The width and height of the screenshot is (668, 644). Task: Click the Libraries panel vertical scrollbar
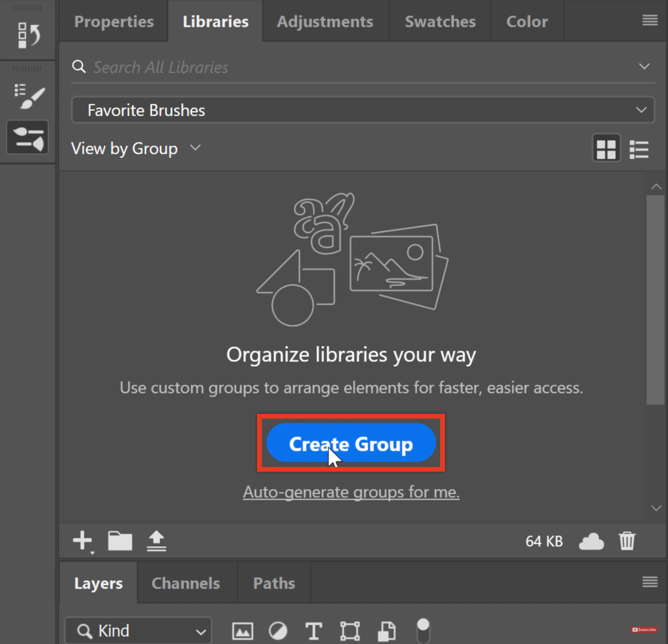tap(655, 298)
